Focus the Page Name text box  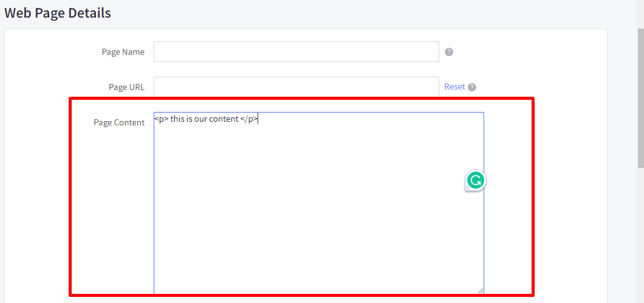point(296,52)
